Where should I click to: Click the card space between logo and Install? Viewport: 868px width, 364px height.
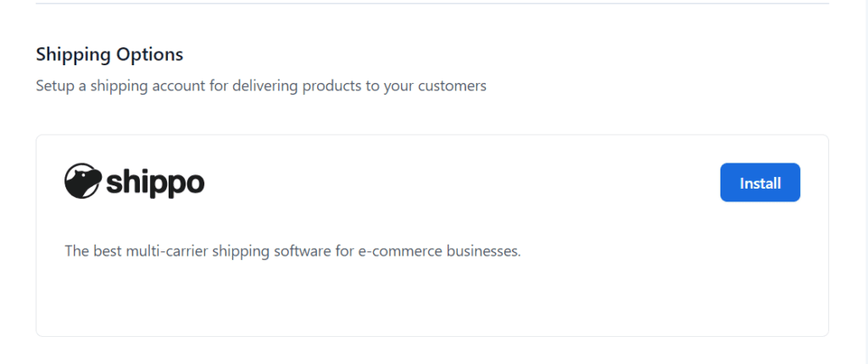tap(458, 183)
